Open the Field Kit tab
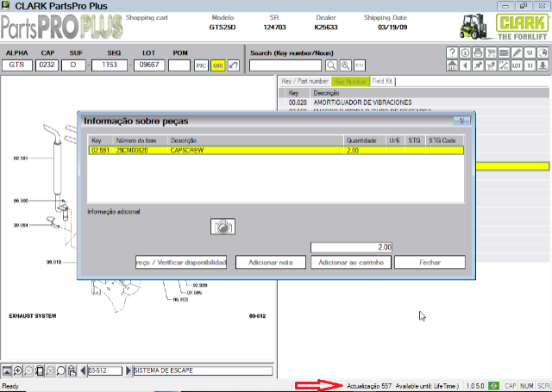Image resolution: width=552 pixels, height=392 pixels. [382, 81]
